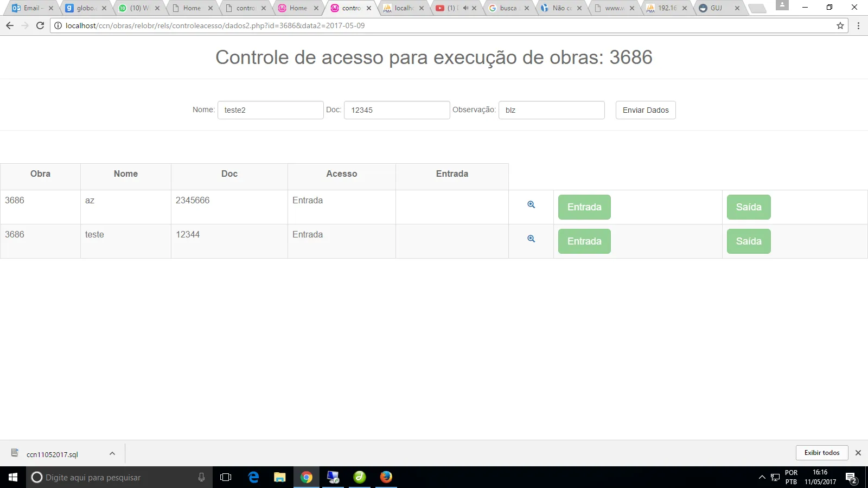Click the Enviar Dados button
Viewport: 868px width, 488px height.
pos(645,110)
